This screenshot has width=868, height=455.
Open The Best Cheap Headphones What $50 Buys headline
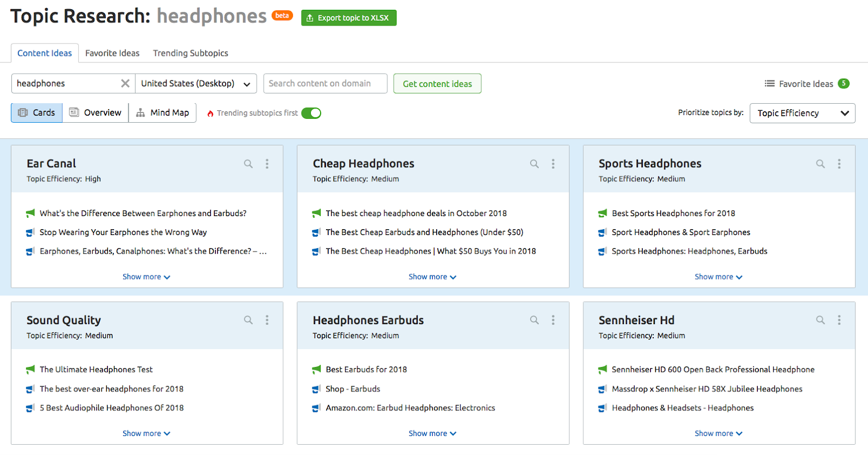[x=431, y=251]
